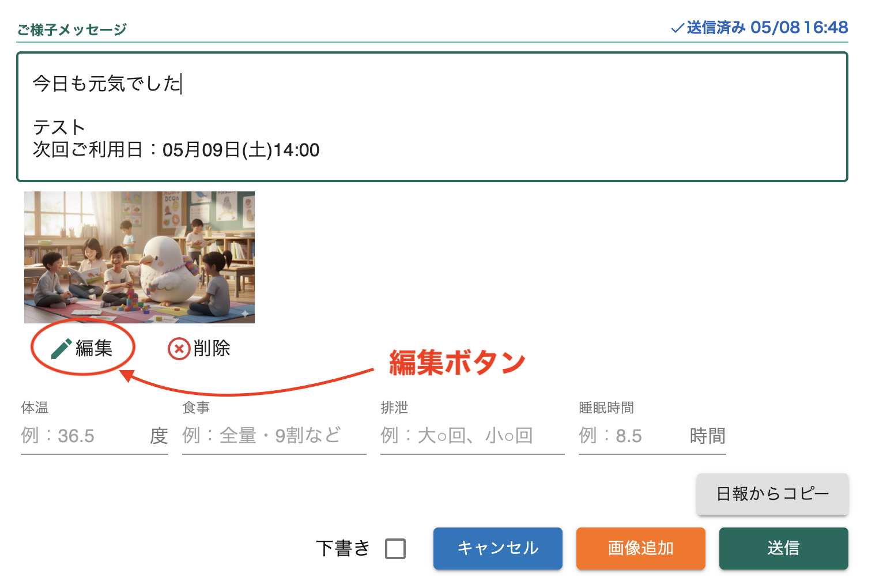Image resolution: width=883 pixels, height=588 pixels.
Task: Focus the 食事 meal input field
Action: click(274, 435)
